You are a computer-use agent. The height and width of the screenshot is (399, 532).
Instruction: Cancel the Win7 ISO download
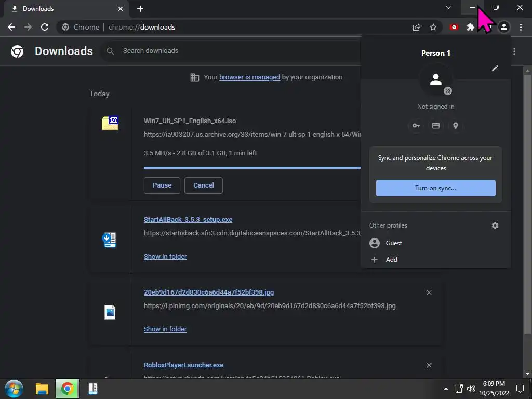(x=204, y=185)
